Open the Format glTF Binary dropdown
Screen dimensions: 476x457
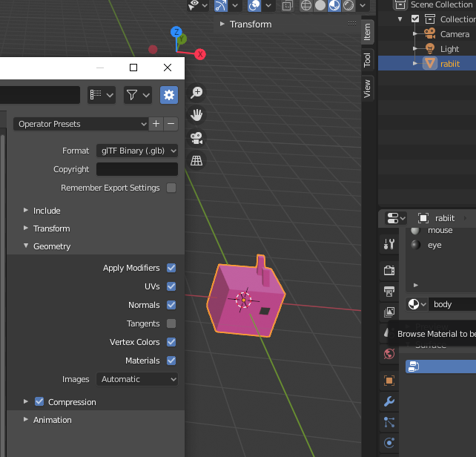coord(137,151)
